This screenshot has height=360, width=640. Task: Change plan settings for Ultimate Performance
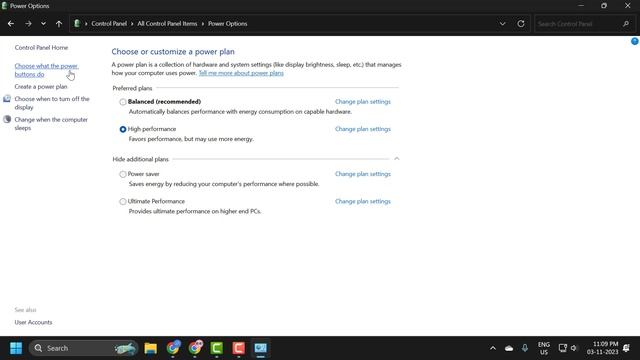363,201
